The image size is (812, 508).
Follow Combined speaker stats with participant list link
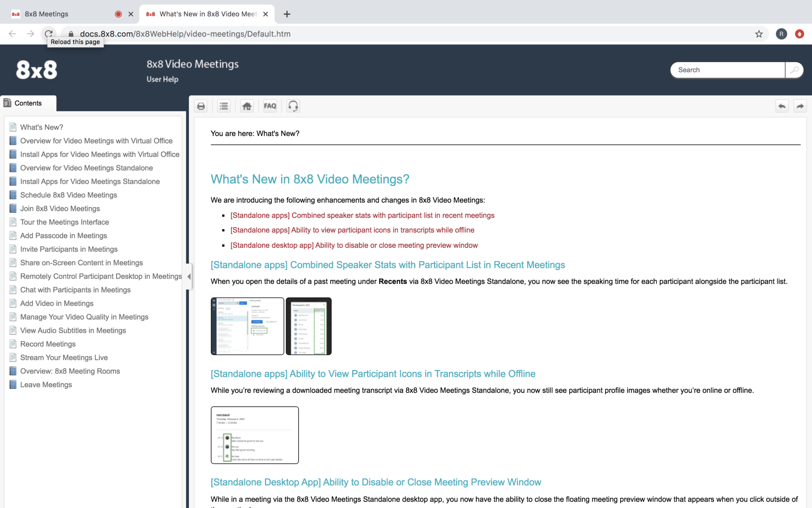362,215
